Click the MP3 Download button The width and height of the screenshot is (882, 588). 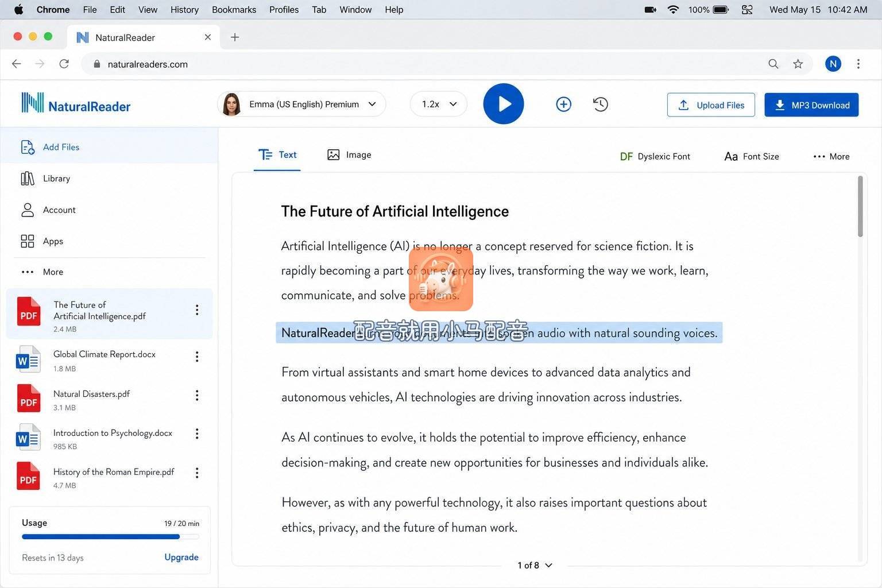pyautogui.click(x=811, y=105)
